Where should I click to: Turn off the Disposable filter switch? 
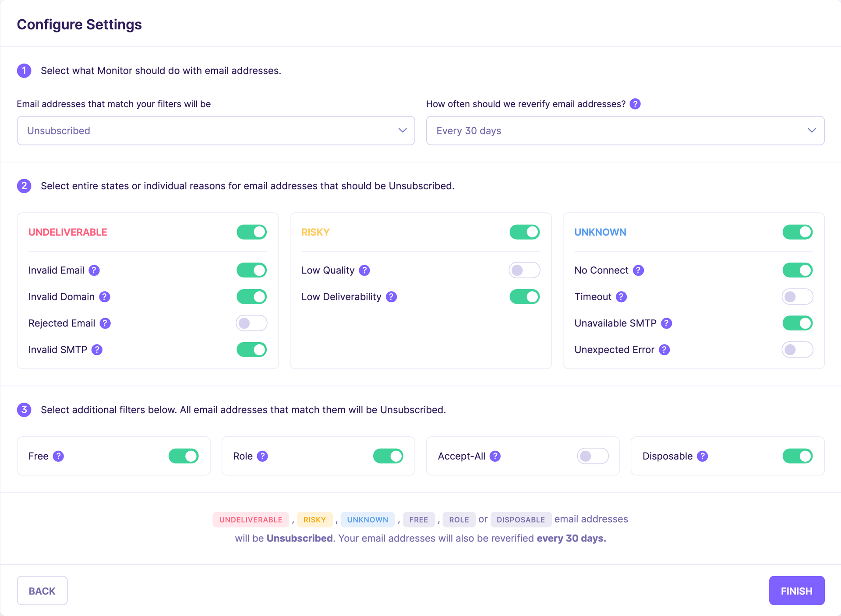[x=798, y=456]
